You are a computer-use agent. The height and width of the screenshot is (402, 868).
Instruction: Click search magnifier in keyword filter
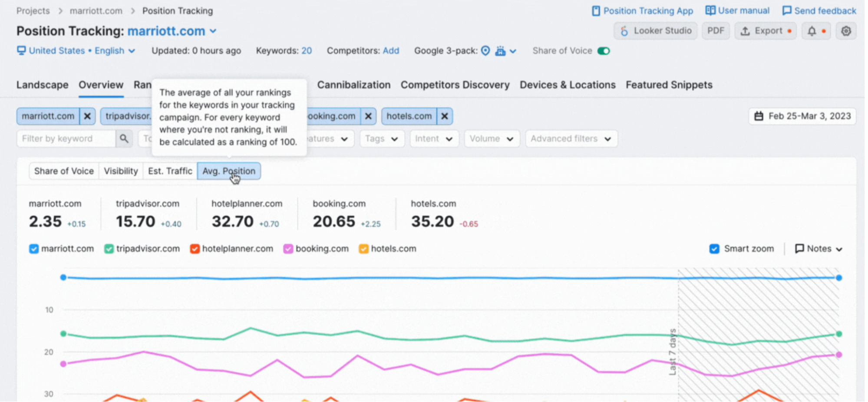pyautogui.click(x=124, y=138)
